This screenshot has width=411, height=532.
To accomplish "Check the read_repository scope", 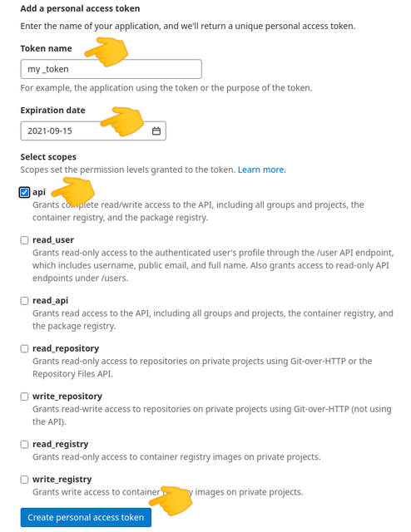I will click(x=24, y=348).
